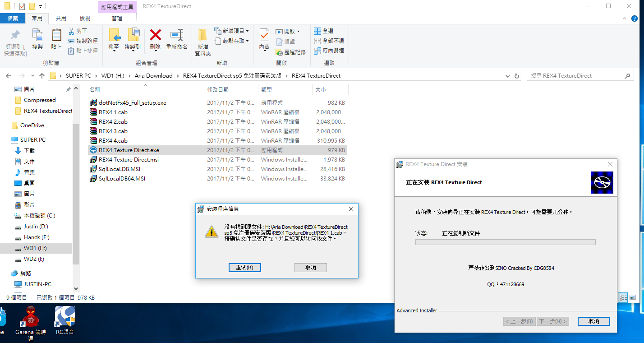644x343 pixels.
Task: Click the Cut (剪下) scissors icon
Action: 71,31
